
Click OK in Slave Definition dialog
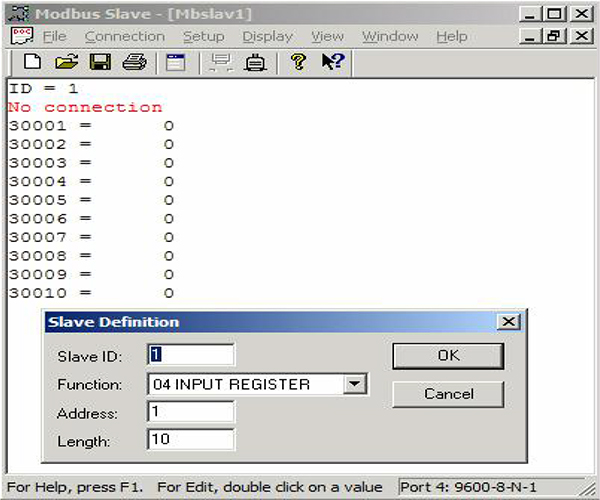448,356
